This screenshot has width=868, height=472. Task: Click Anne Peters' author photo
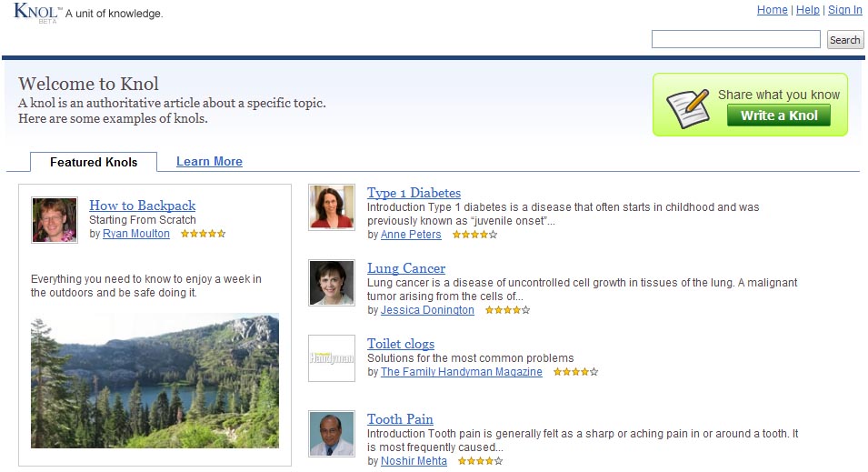[332, 207]
